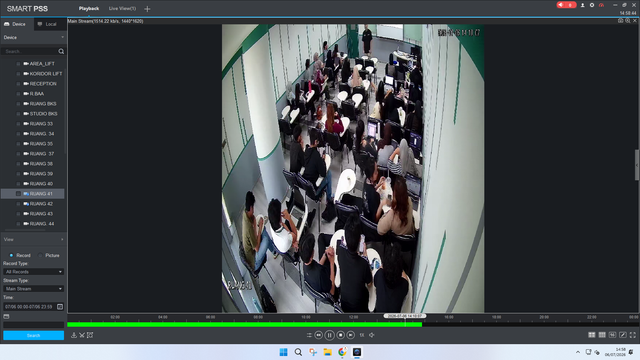Select the RUANG 35 camera

(41, 144)
